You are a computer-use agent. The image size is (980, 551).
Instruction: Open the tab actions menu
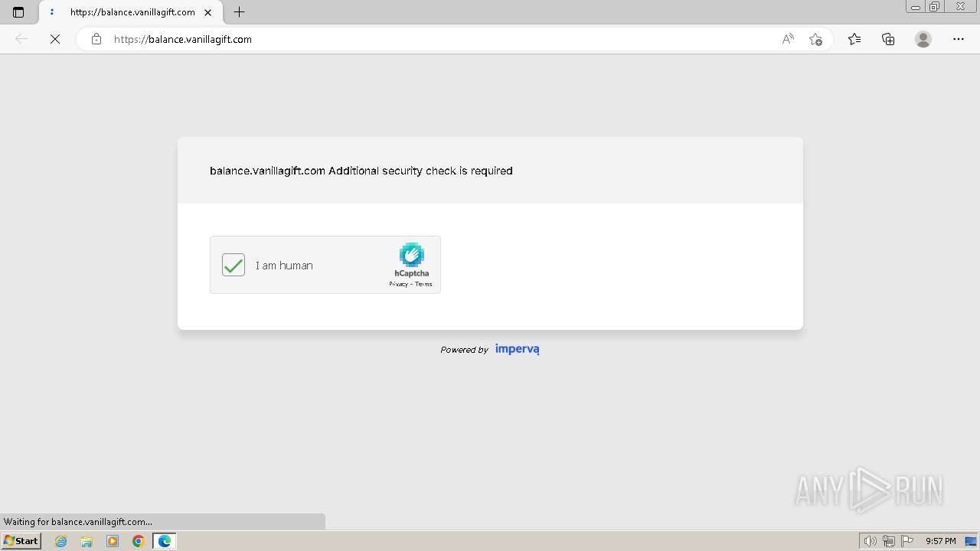[x=18, y=12]
